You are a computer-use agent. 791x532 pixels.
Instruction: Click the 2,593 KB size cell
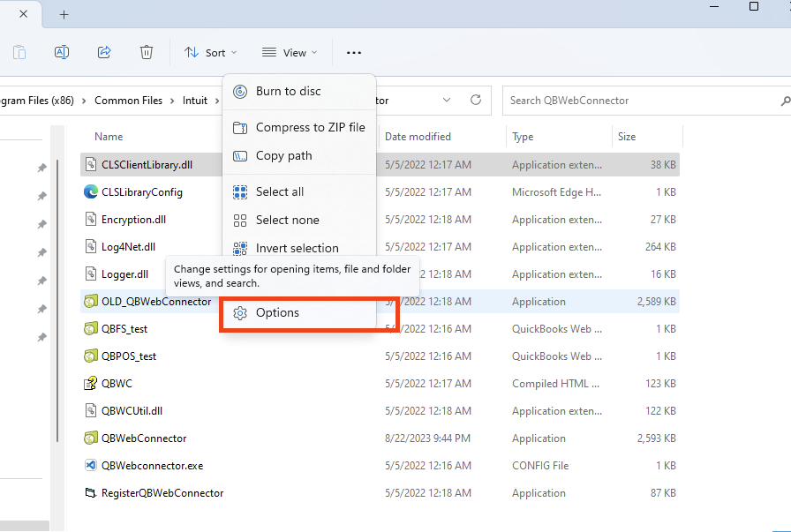click(656, 438)
